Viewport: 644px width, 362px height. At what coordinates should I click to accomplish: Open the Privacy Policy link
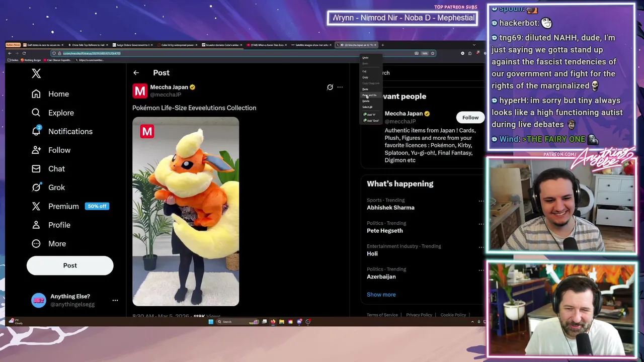click(419, 315)
